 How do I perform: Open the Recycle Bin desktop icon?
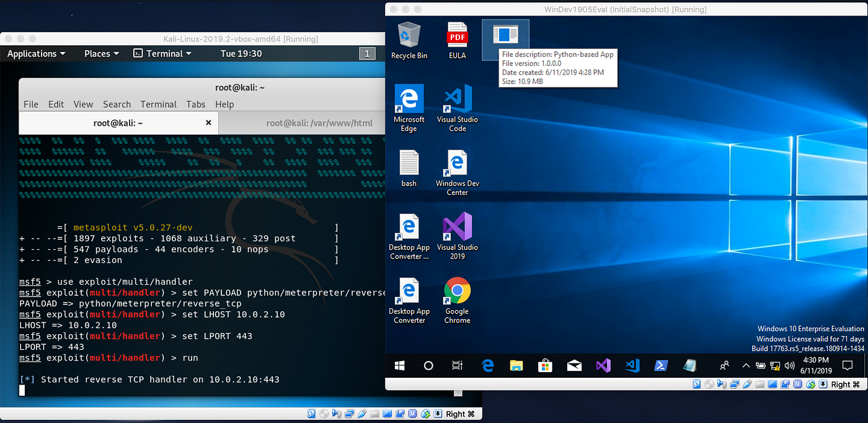pos(409,40)
